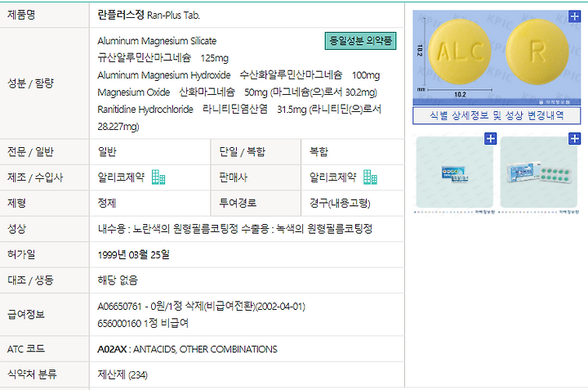Click ATC code A02AX
Image resolution: width=588 pixels, height=390 pixels.
point(112,349)
